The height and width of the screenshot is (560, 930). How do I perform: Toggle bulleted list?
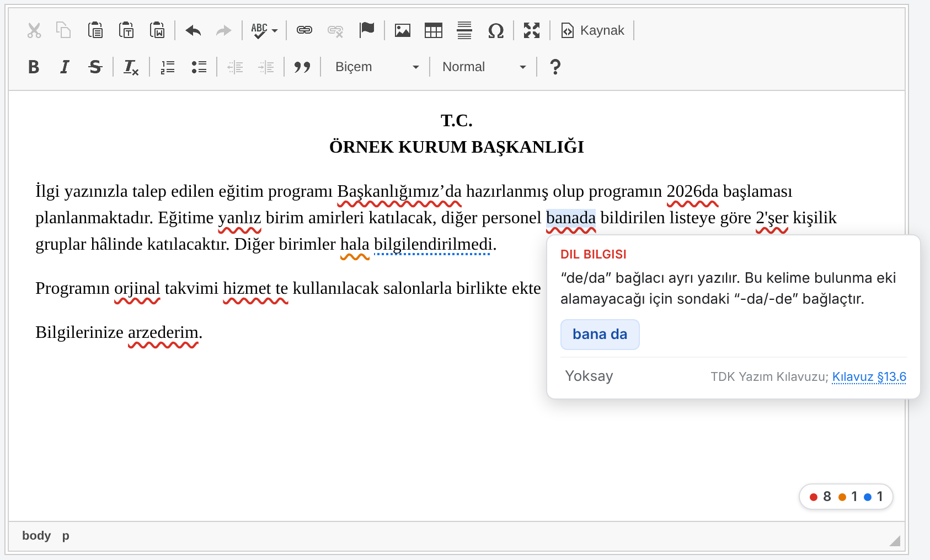click(199, 67)
